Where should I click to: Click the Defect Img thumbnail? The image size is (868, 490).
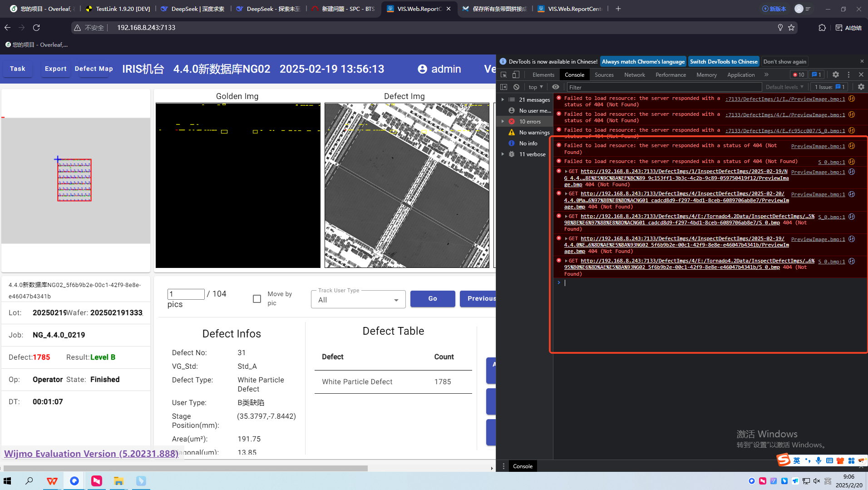coord(407,185)
